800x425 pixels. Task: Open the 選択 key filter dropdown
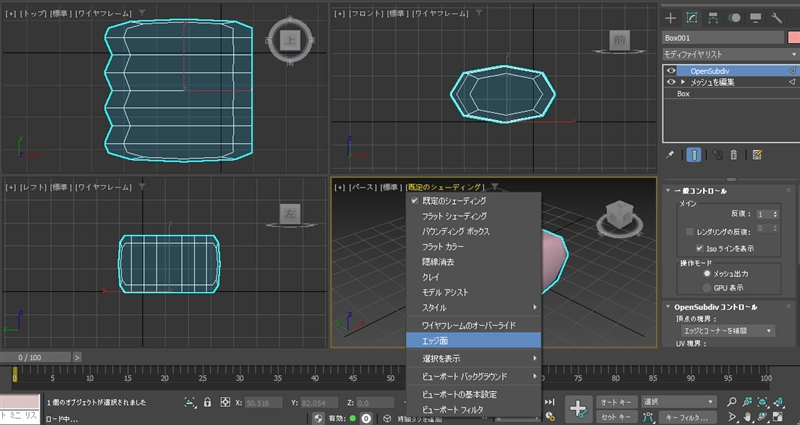679,402
